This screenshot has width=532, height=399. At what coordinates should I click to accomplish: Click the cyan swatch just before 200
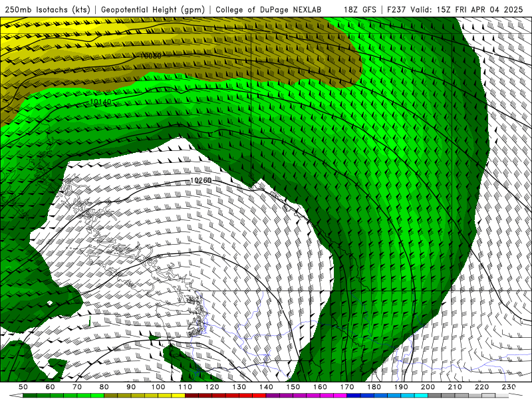click(421, 396)
